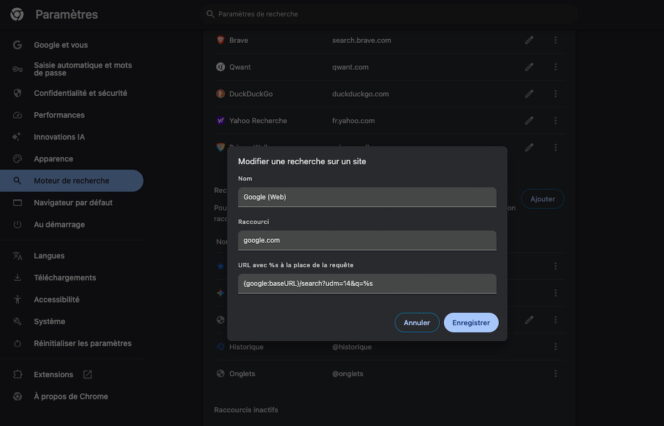Click the accessibility figure icon
Viewport: 664px width, 426px height.
pos(17,300)
